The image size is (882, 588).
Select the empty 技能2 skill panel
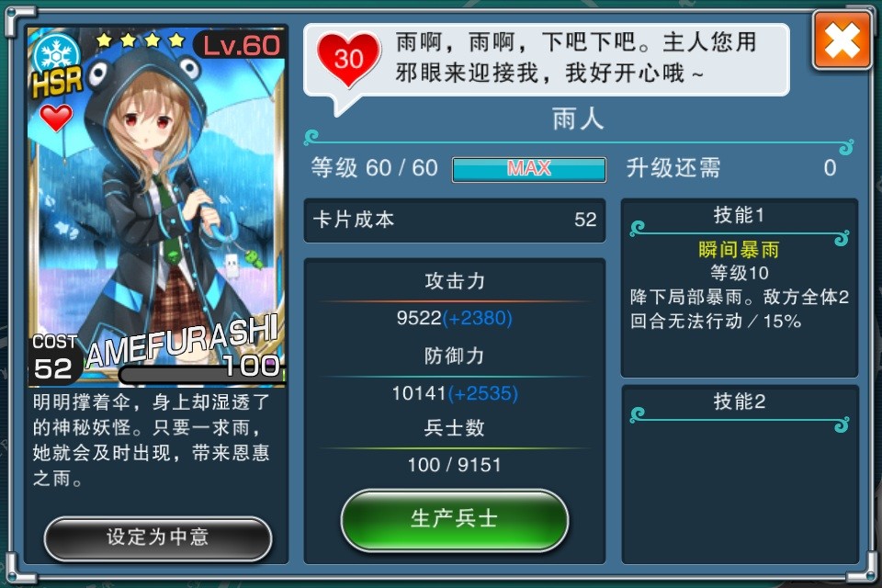740,474
